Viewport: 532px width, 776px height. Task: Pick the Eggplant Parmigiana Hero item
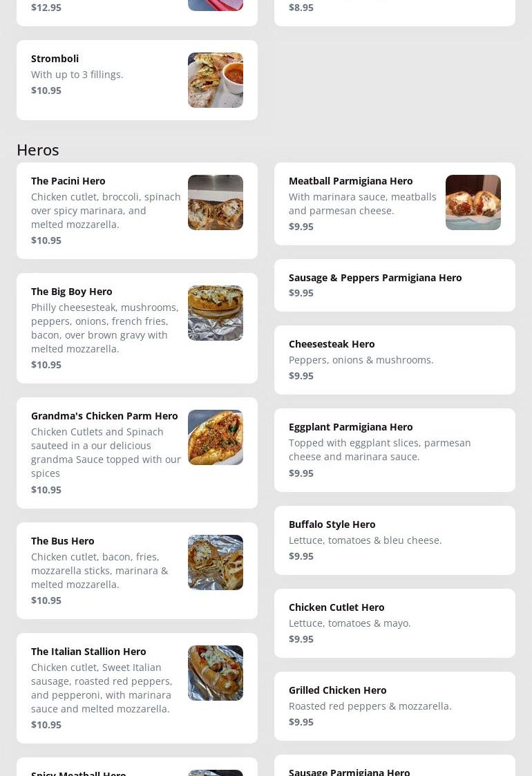[x=350, y=427]
